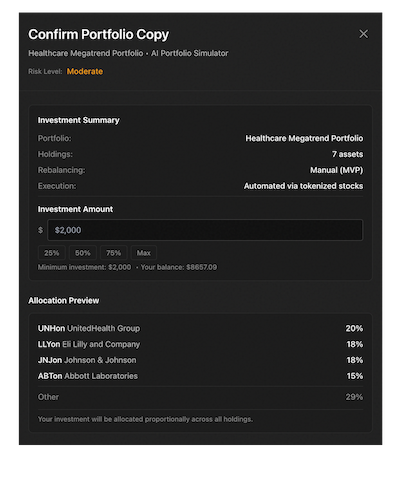This screenshot has height=481, width=400.
Task: Close the Confirm Portfolio Copy dialog
Action: 363,34
